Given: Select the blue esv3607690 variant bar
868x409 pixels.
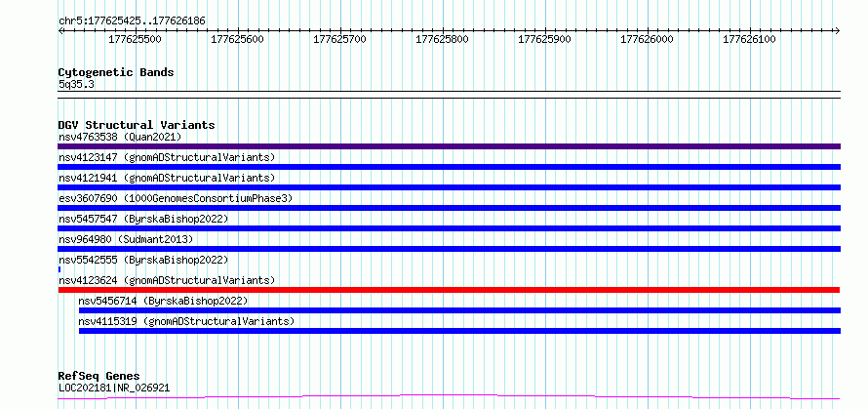Looking at the screenshot, I should pos(449,208).
